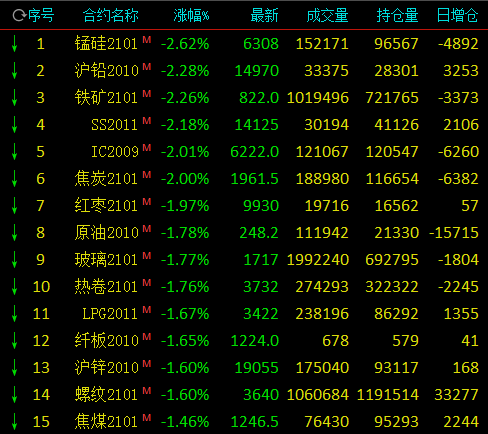The width and height of the screenshot is (488, 434).
Task: Select the 铁矿2101 contract name
Action: click(x=106, y=98)
